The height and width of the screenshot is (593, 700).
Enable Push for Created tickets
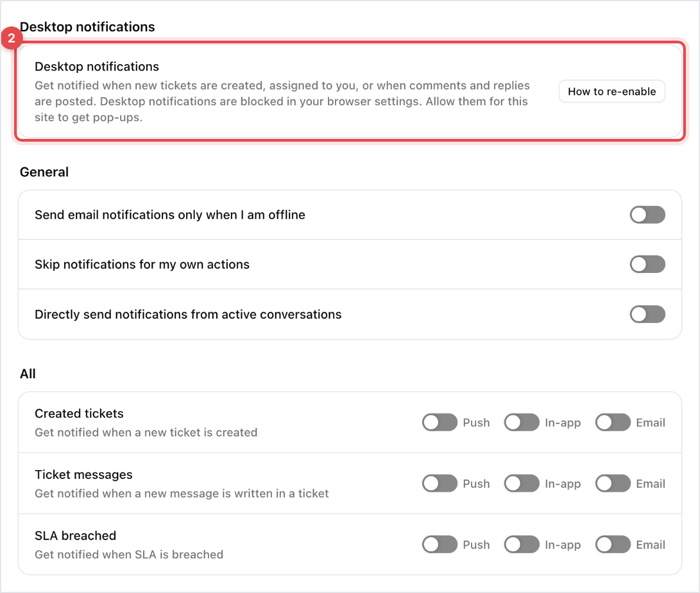pos(440,422)
